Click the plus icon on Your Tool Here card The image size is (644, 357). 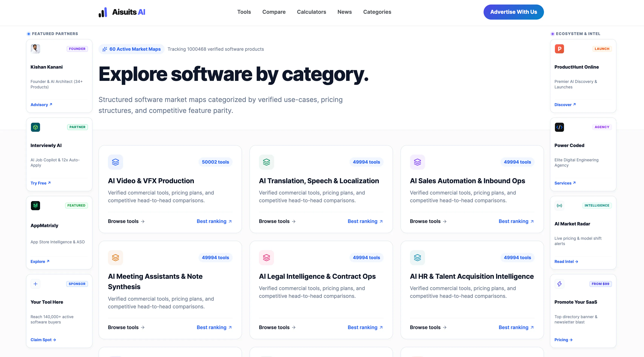point(35,284)
